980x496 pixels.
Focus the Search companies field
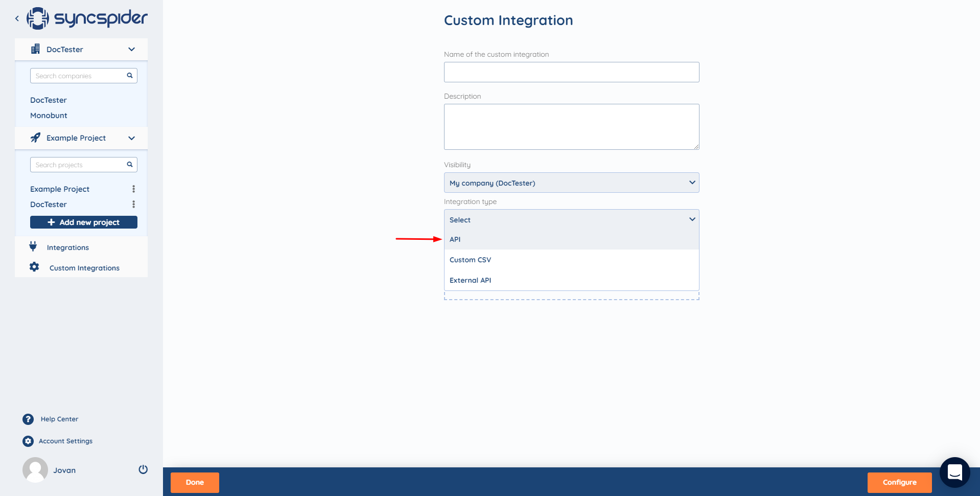click(x=84, y=76)
